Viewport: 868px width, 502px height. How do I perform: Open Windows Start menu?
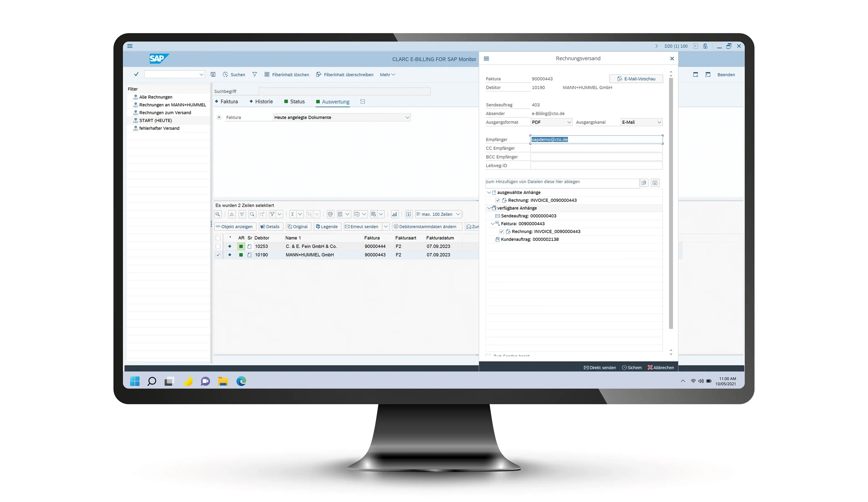tap(135, 381)
